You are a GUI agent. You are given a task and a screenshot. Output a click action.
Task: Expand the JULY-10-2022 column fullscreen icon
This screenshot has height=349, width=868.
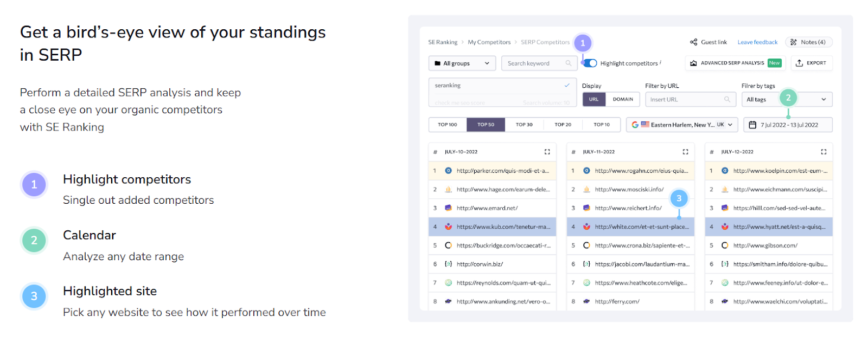point(547,152)
